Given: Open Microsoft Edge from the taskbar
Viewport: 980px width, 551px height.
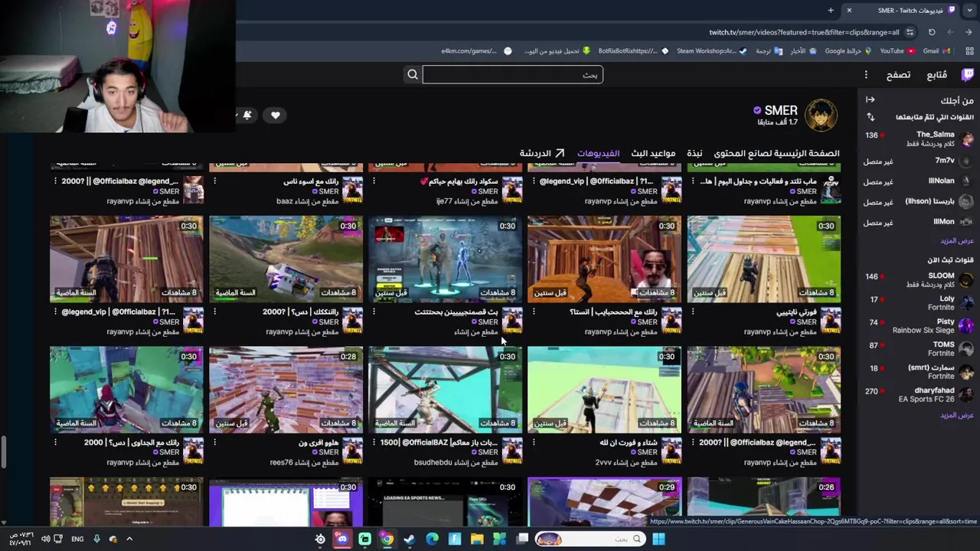Looking at the screenshot, I should tap(432, 539).
